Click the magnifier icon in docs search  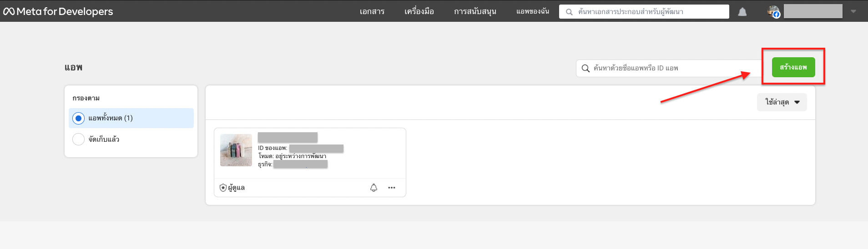[x=569, y=12]
